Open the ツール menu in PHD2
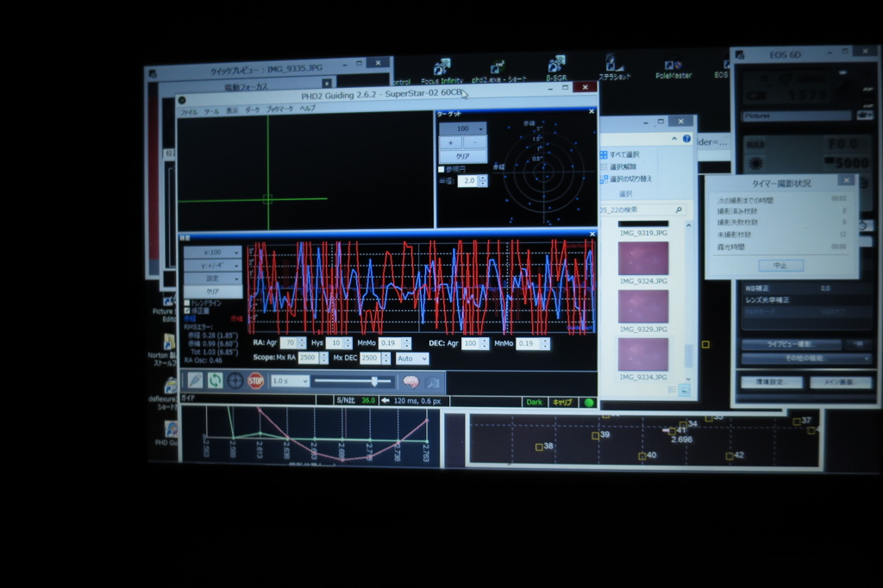 coord(212,111)
